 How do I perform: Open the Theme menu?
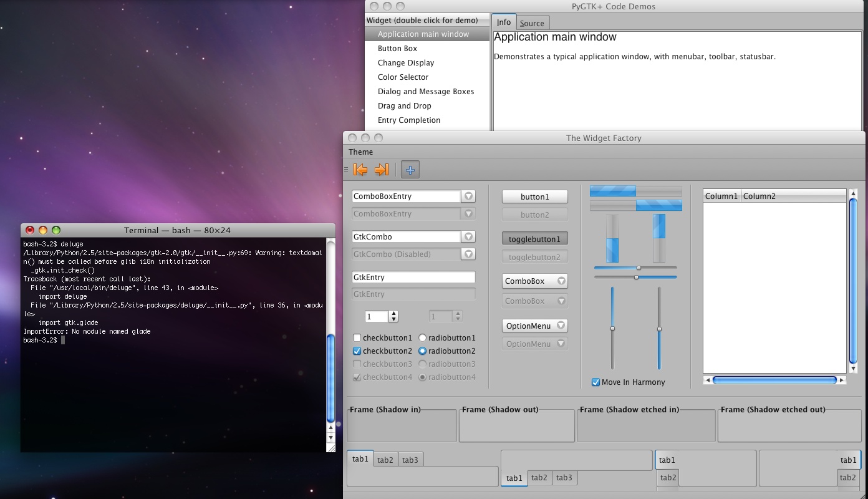coord(360,152)
